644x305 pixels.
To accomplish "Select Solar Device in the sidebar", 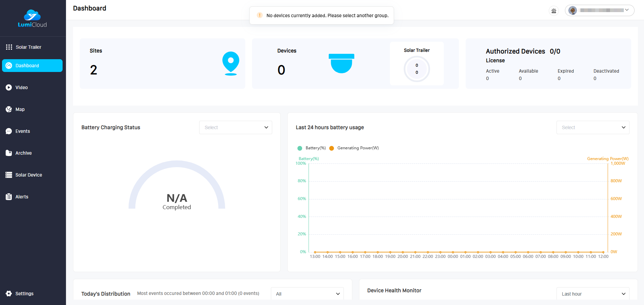I will coord(29,175).
